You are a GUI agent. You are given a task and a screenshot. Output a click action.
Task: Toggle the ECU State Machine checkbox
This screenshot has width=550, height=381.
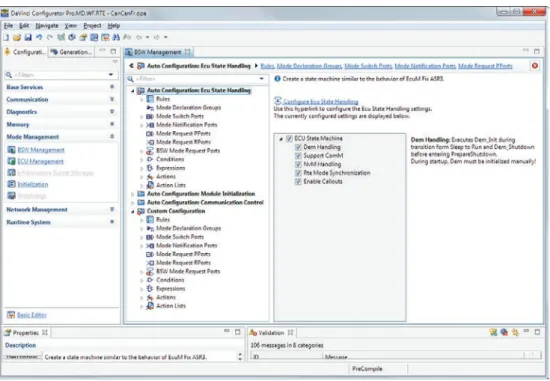point(289,138)
